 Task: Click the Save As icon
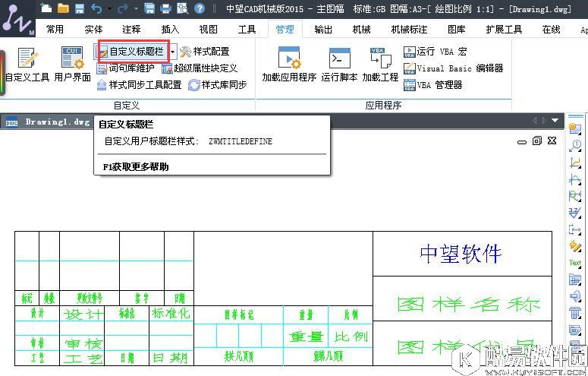pyautogui.click(x=149, y=8)
